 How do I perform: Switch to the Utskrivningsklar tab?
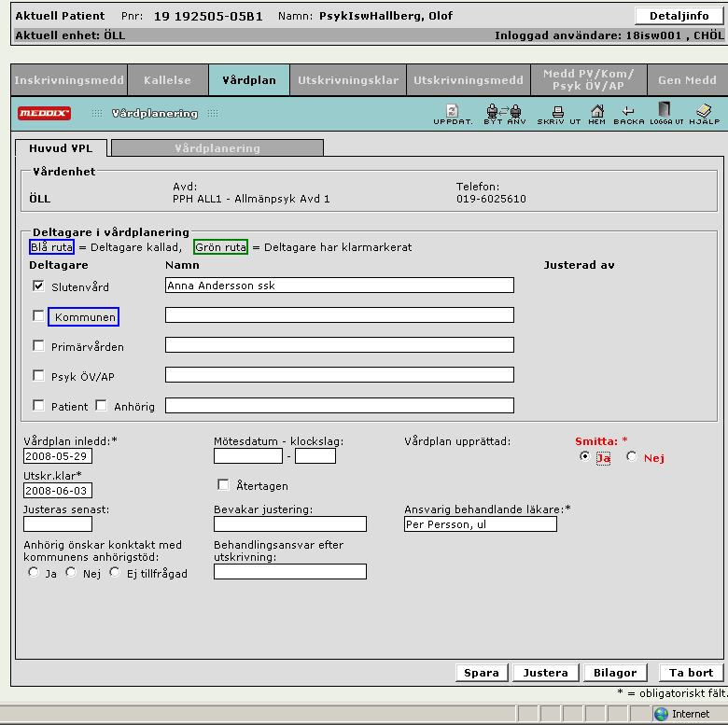pos(348,80)
